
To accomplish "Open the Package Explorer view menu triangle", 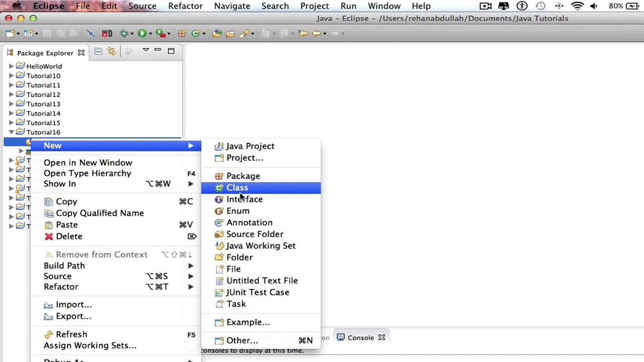I will [x=145, y=50].
